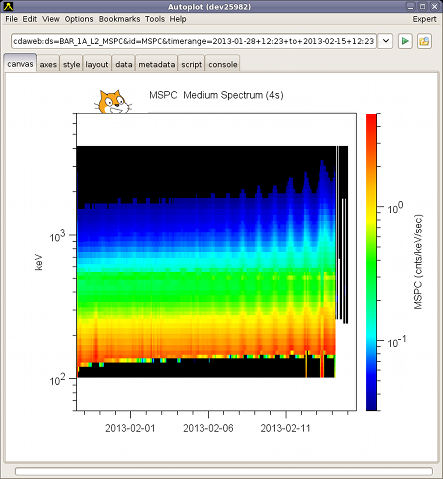Click the Autoplot window logo icon
443x479 pixels.
[8, 6]
